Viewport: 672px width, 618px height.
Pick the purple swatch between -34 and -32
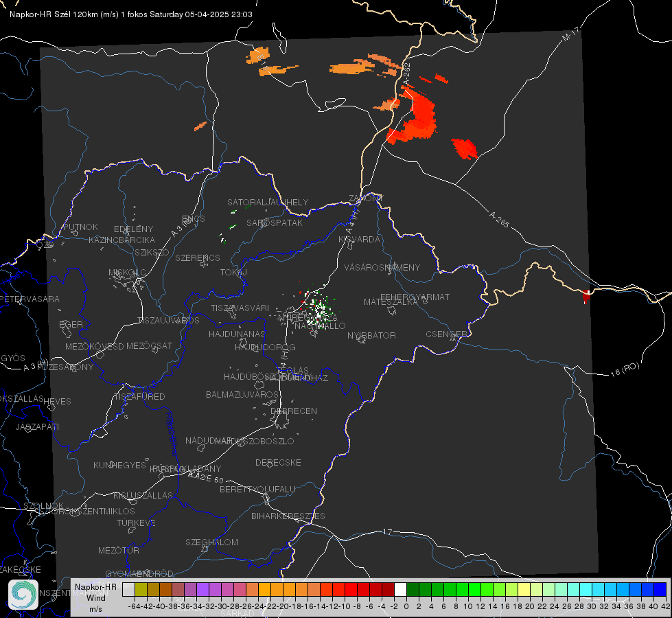[202, 590]
